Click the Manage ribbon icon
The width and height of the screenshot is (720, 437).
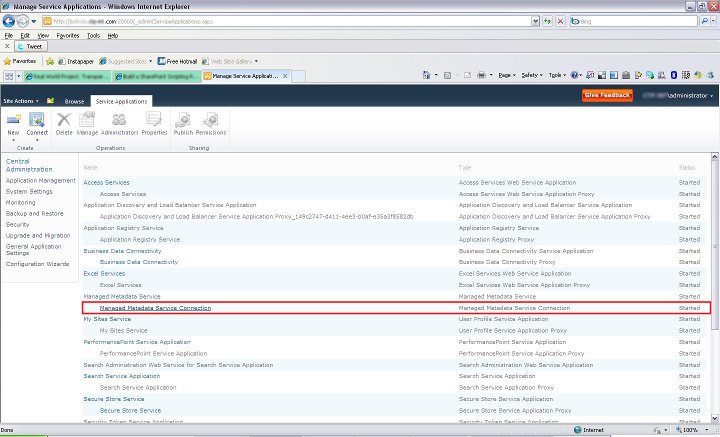click(x=87, y=120)
